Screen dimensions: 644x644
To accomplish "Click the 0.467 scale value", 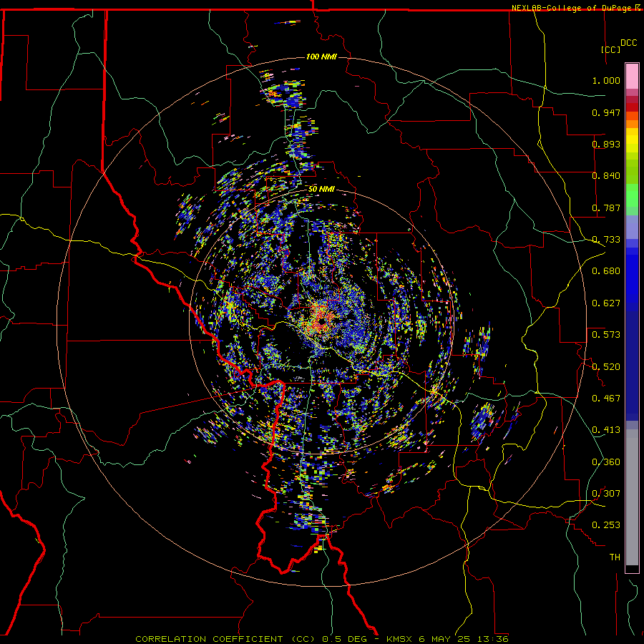I will pyautogui.click(x=606, y=399).
